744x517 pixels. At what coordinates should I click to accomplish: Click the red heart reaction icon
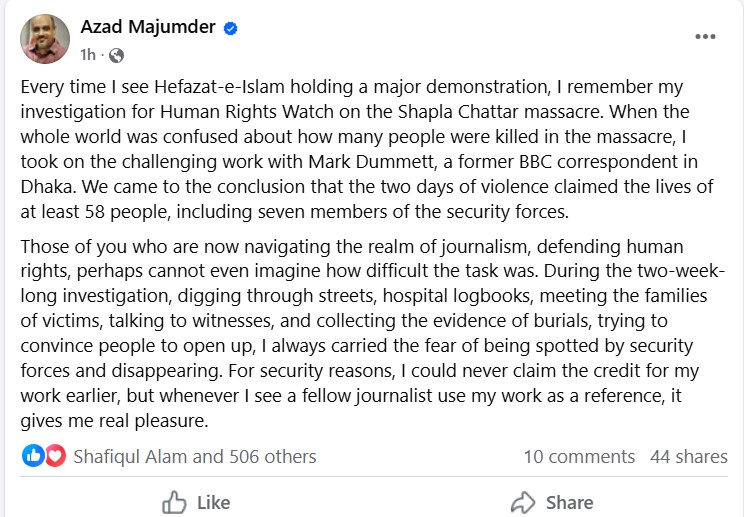pyautogui.click(x=56, y=456)
